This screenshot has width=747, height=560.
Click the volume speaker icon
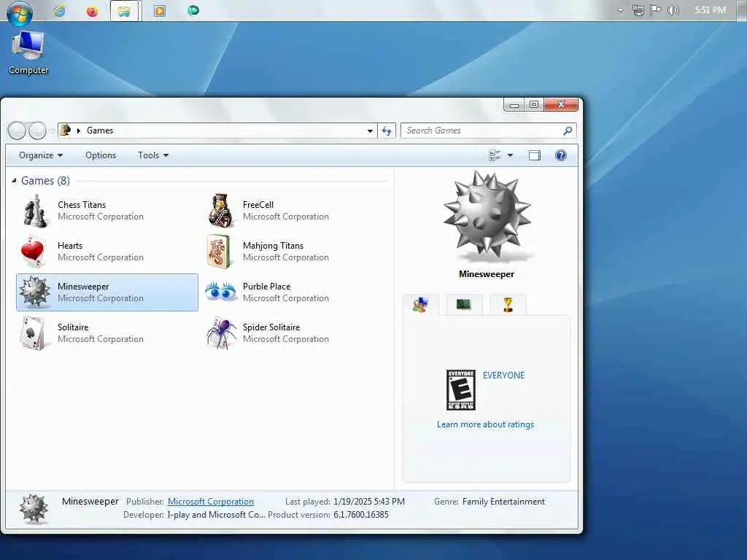(x=673, y=10)
